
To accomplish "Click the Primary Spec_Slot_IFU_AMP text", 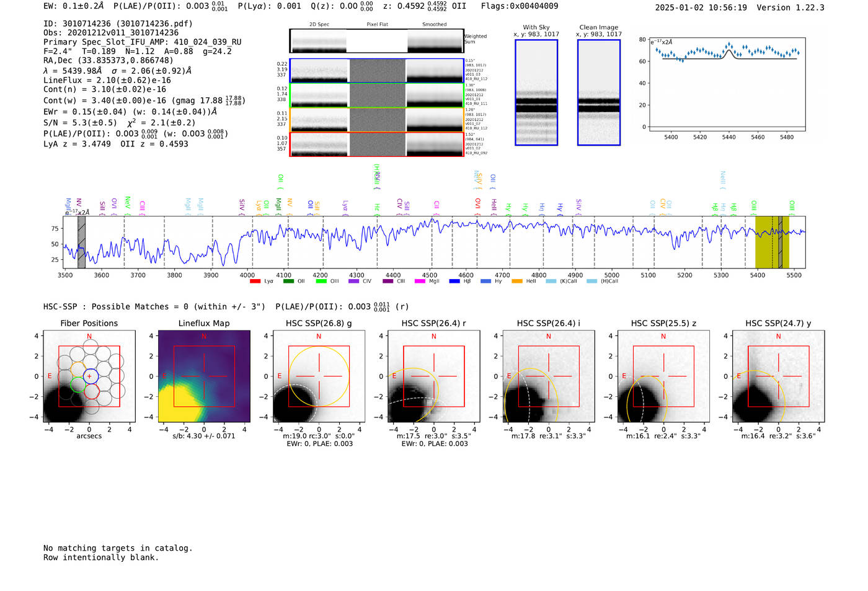I will click(x=143, y=42).
